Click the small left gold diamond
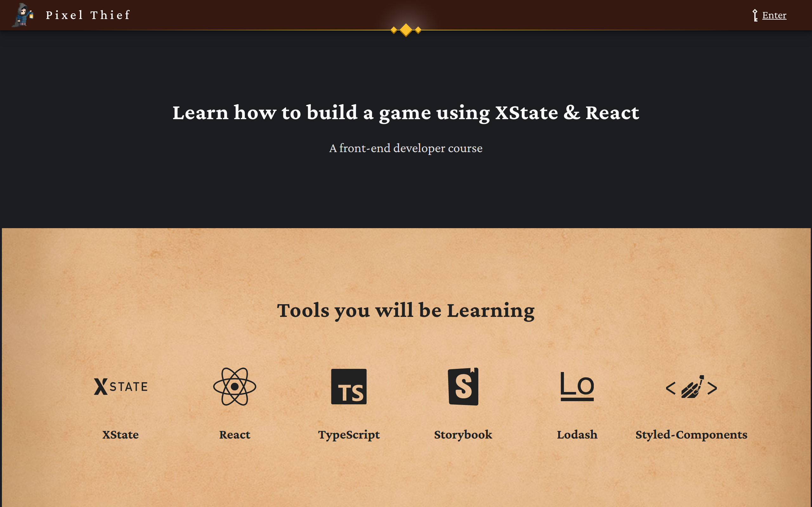 click(x=394, y=30)
